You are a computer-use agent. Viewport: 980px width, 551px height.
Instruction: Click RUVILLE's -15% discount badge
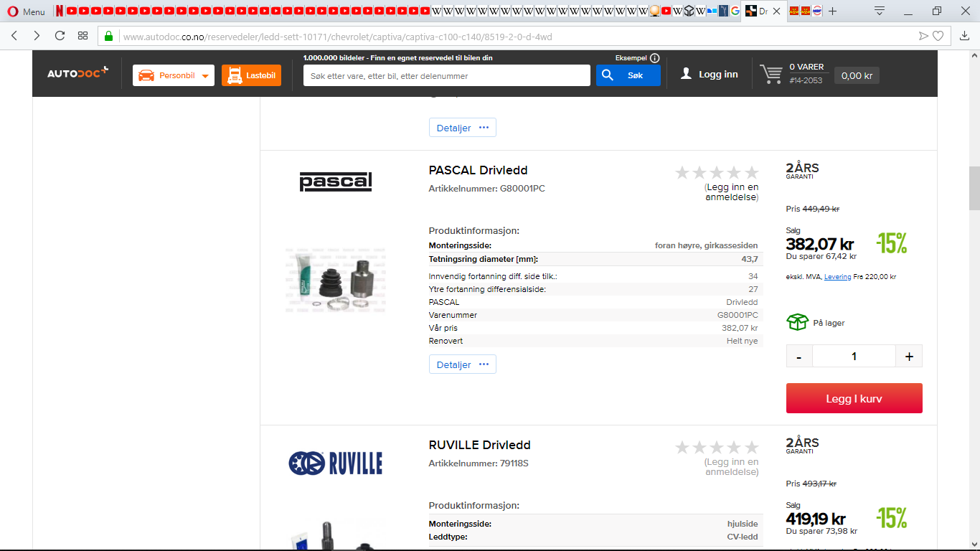pos(892,517)
